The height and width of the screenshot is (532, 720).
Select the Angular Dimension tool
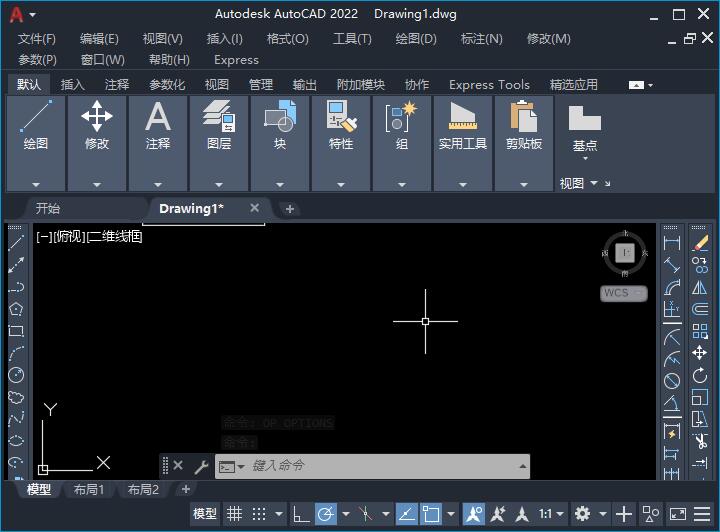click(x=672, y=404)
